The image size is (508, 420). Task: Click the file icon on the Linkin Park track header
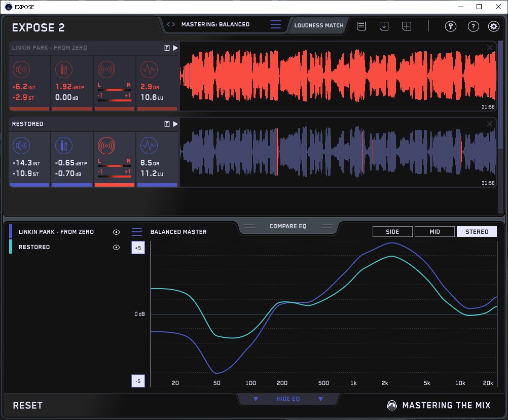pyautogui.click(x=167, y=48)
